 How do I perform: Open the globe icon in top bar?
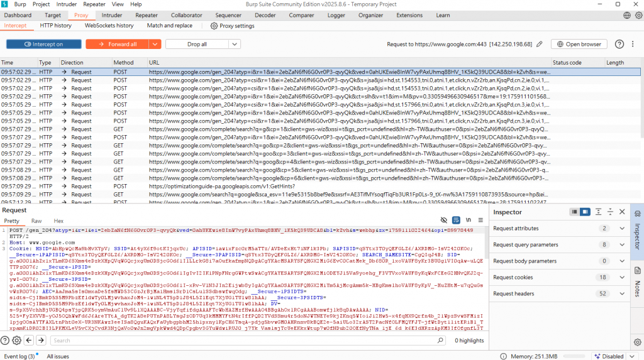(x=627, y=15)
